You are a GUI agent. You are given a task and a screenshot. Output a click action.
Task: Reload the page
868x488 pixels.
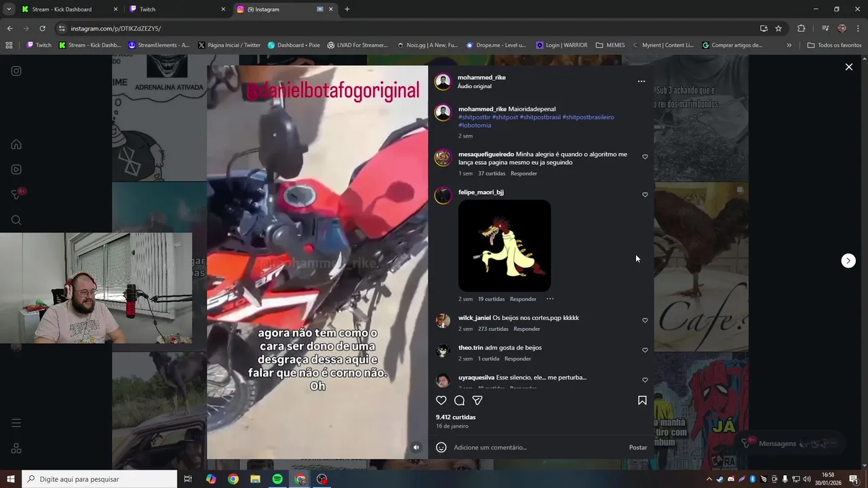point(42,28)
